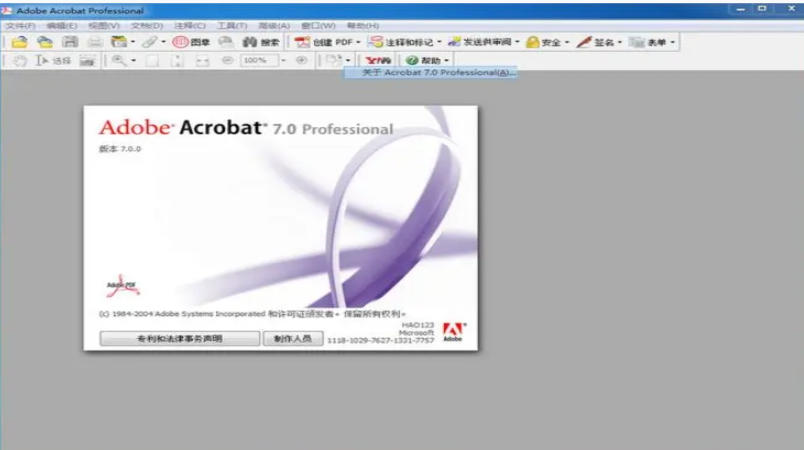
Task: Select the Zoom magnifier tool
Action: click(119, 60)
